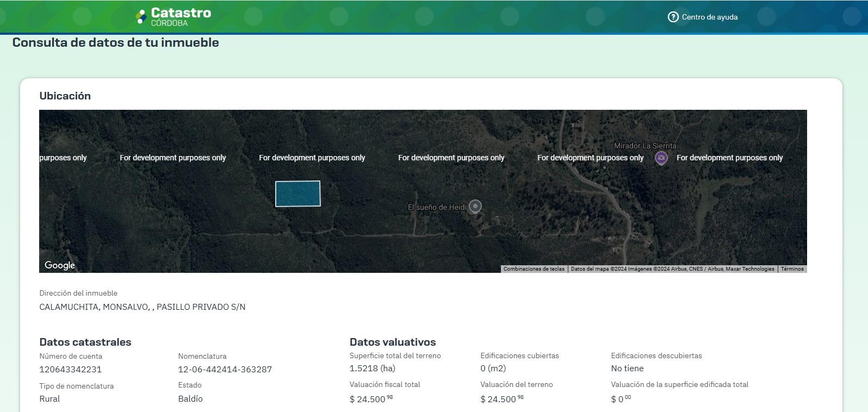Click the Dirección del inmueble label
The height and width of the screenshot is (412, 868).
pyautogui.click(x=78, y=294)
